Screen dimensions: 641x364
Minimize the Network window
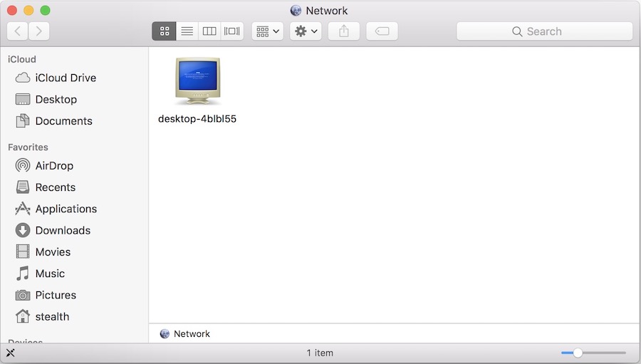(28, 11)
